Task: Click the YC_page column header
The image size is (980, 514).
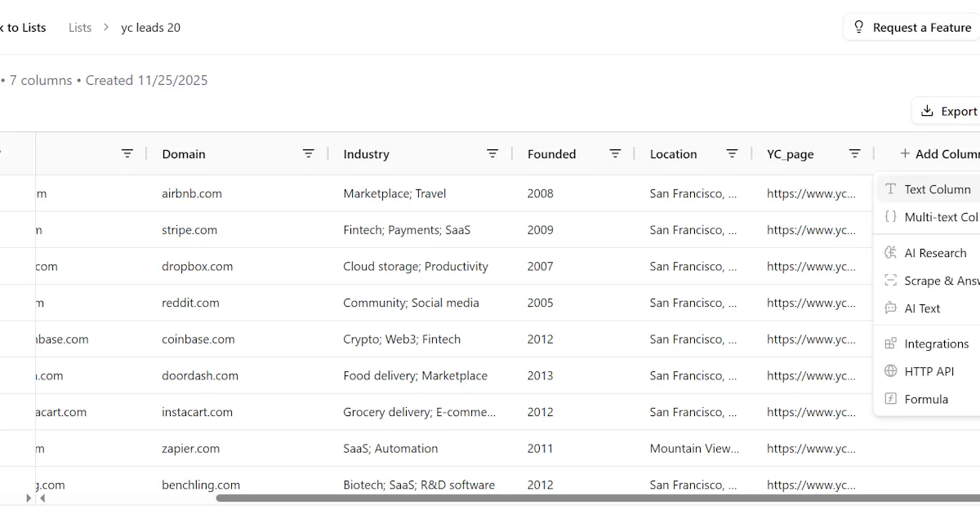Action: pyautogui.click(x=790, y=153)
